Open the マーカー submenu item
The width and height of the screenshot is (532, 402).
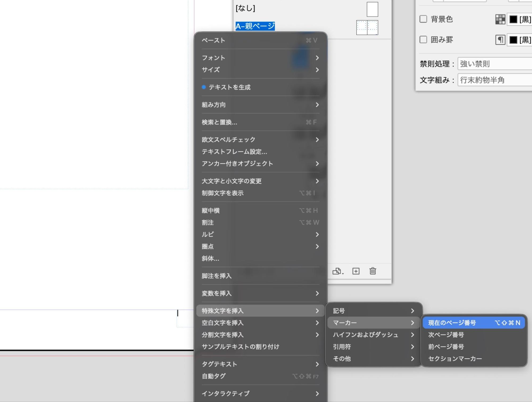coord(374,323)
